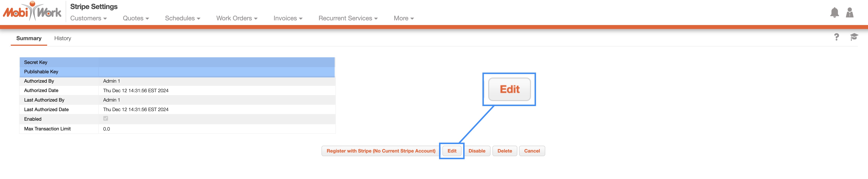
Task: Open the graduation cap training icon
Action: [853, 37]
